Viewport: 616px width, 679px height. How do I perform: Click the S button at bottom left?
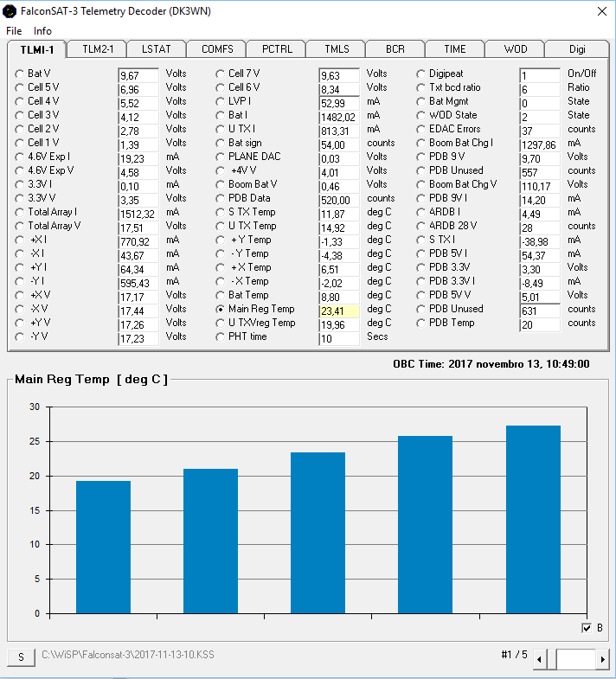[22, 657]
